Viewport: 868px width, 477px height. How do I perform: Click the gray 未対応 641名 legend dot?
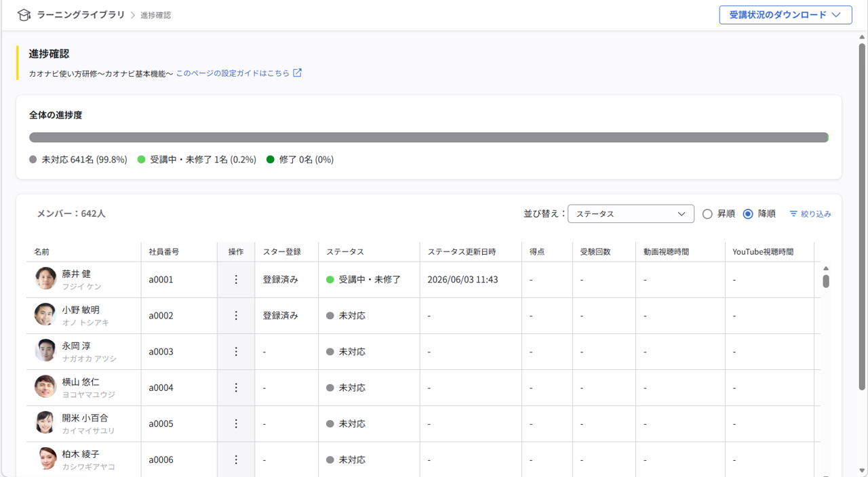[33, 160]
